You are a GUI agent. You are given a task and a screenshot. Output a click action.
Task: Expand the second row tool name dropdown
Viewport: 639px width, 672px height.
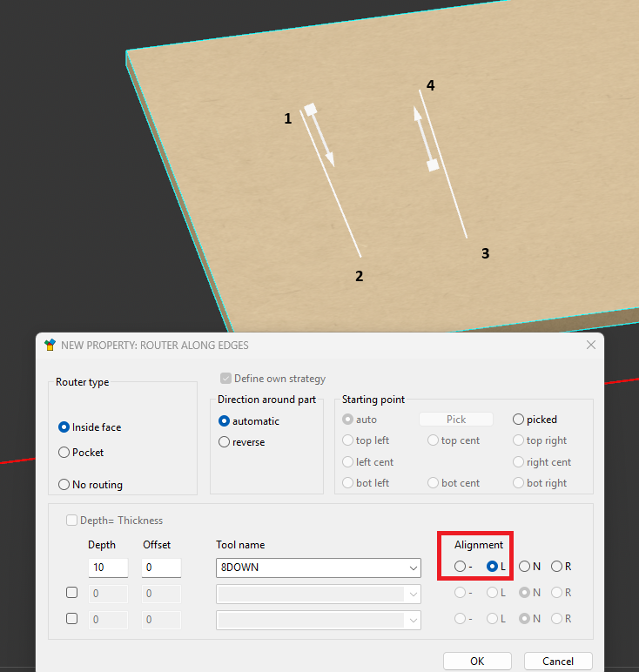[412, 594]
